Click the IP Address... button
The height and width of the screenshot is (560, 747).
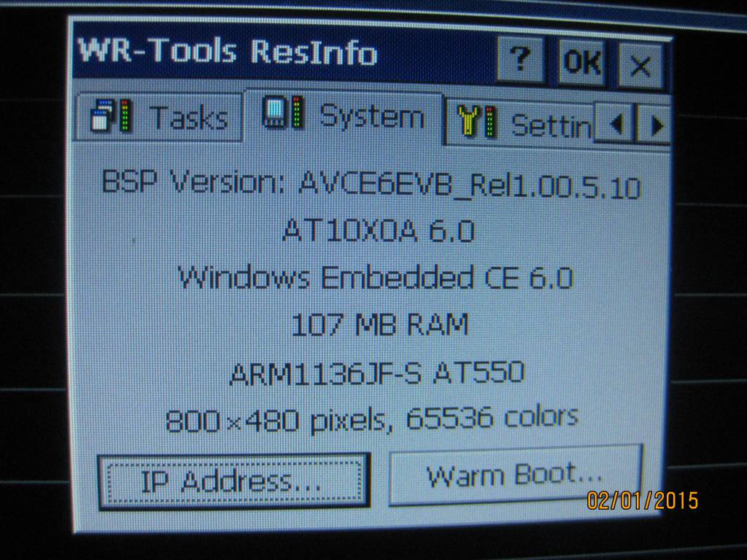pos(234,481)
